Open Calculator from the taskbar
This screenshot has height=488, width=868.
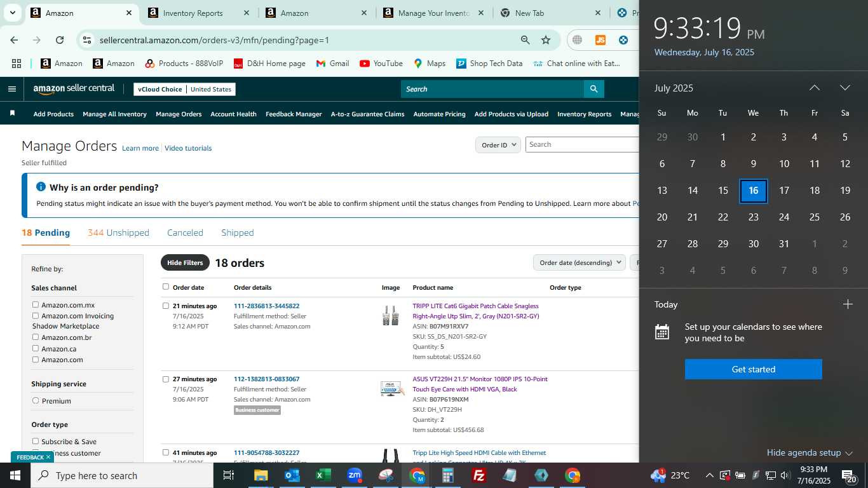coord(448,475)
